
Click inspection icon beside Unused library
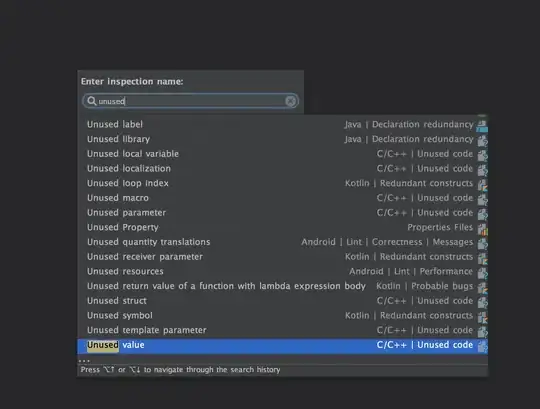tap(482, 140)
